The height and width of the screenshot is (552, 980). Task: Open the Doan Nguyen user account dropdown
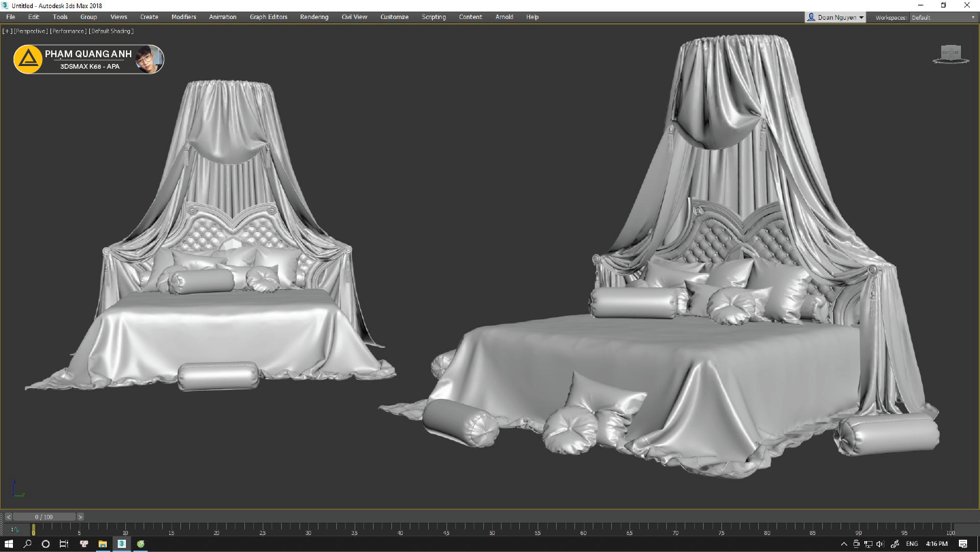tap(836, 17)
